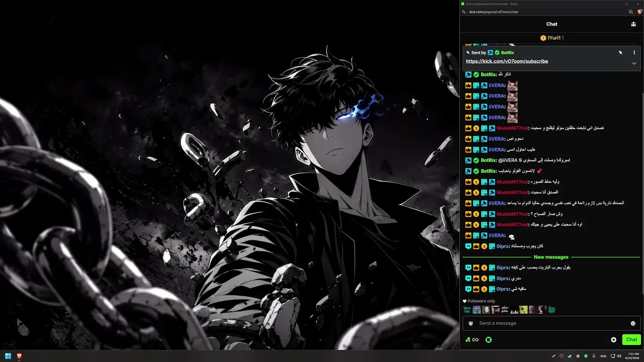The image size is (644, 362).
Task: Open the chat gifts leaderboard icon
Action: point(633,24)
